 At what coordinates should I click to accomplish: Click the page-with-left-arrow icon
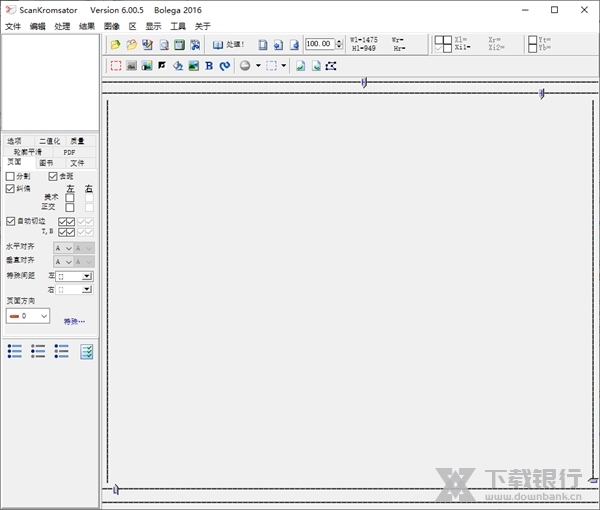tap(278, 45)
